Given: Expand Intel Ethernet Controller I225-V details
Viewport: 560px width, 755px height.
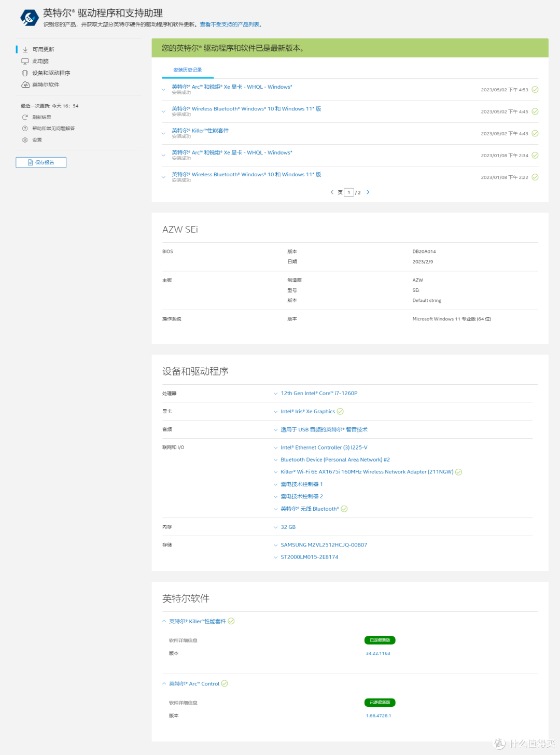Looking at the screenshot, I should tap(276, 448).
